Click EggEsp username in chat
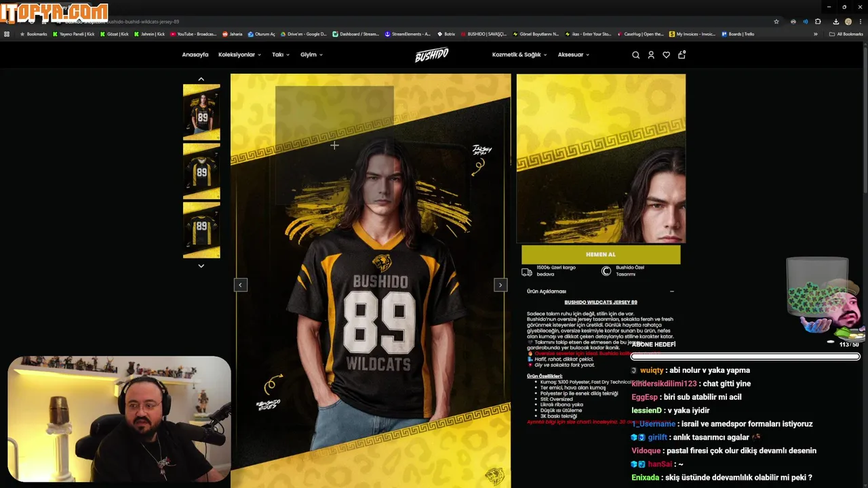The height and width of the screenshot is (488, 868). pos(644,397)
